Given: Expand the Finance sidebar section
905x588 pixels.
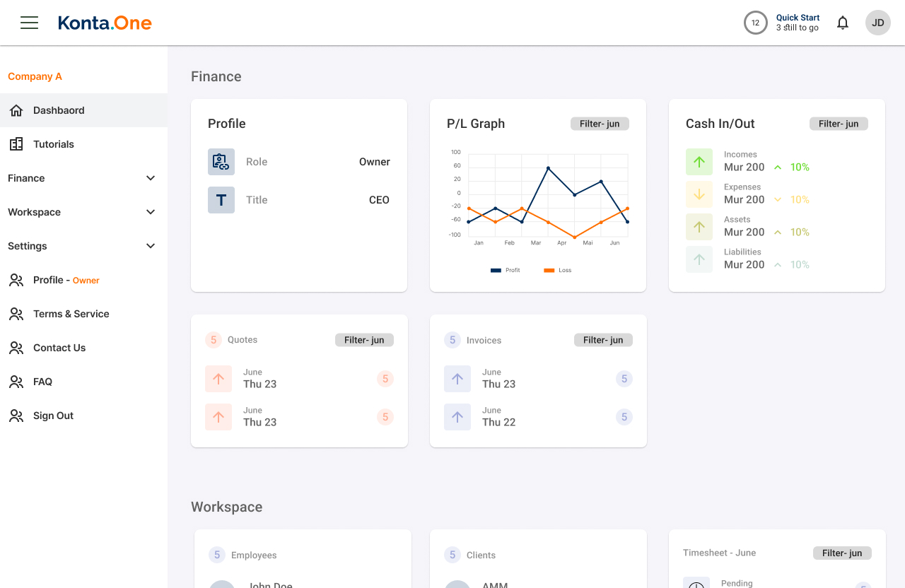Looking at the screenshot, I should 150,178.
